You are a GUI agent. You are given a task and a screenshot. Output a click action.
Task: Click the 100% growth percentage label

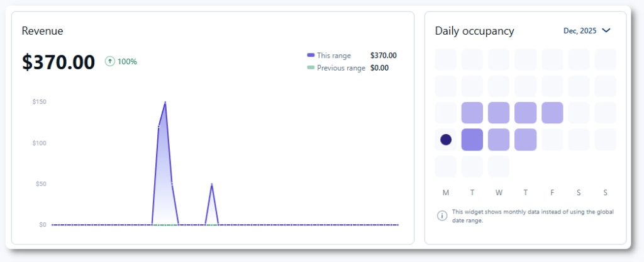128,62
